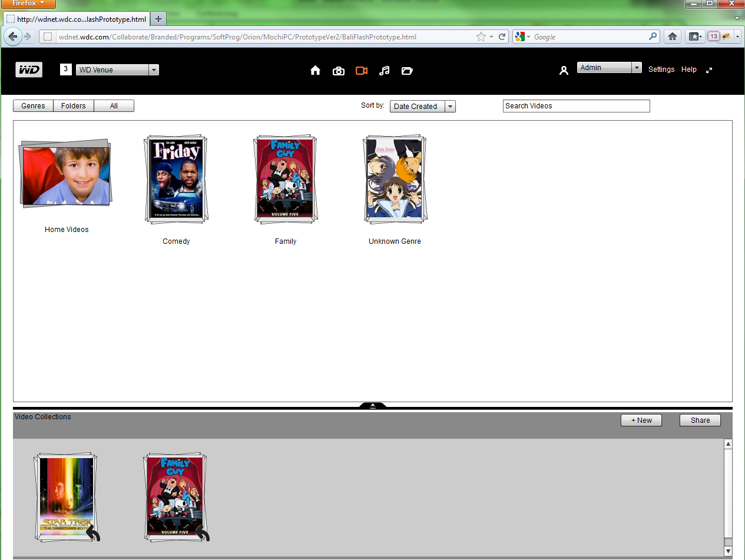Click the Family label

(286, 241)
